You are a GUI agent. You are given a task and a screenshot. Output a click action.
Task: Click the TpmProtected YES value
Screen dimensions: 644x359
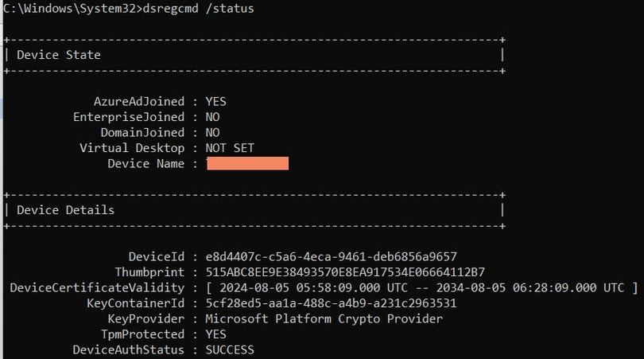216,334
